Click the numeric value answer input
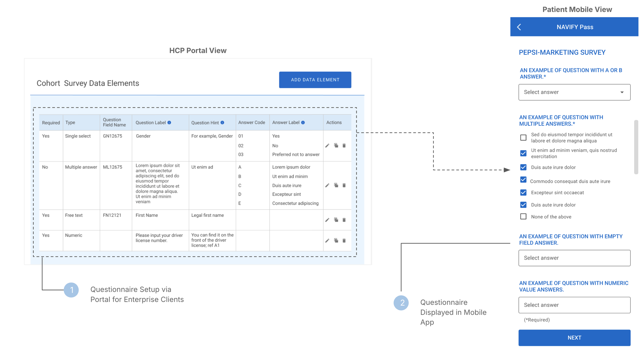The width and height of the screenshot is (644, 354). pyautogui.click(x=574, y=305)
